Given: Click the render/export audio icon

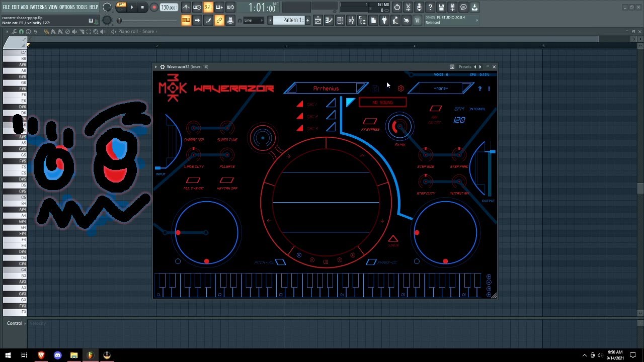Looking at the screenshot, I should pyautogui.click(x=452, y=8).
